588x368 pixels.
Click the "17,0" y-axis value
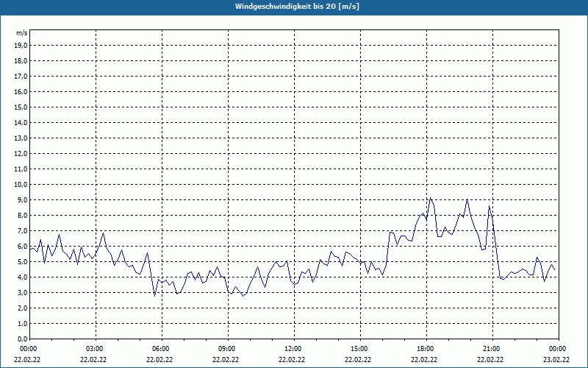click(x=21, y=77)
